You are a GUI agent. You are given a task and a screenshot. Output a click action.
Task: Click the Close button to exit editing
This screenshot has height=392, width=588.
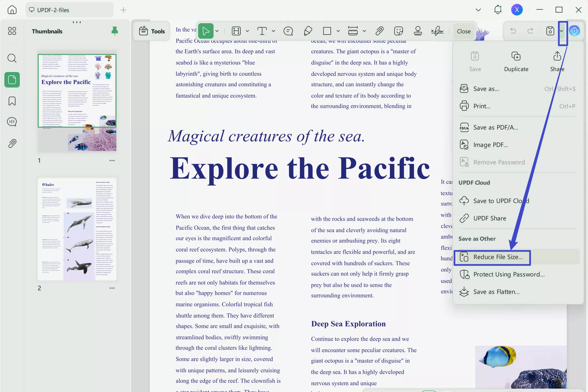(464, 31)
